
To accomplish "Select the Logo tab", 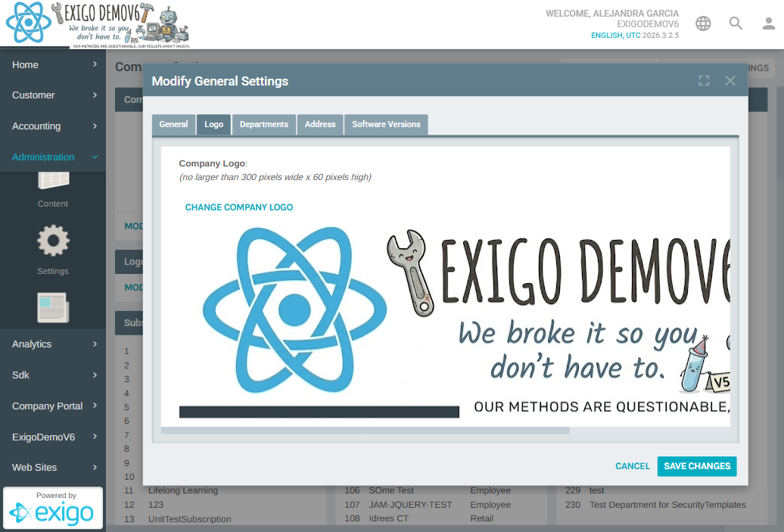I will pyautogui.click(x=213, y=125).
